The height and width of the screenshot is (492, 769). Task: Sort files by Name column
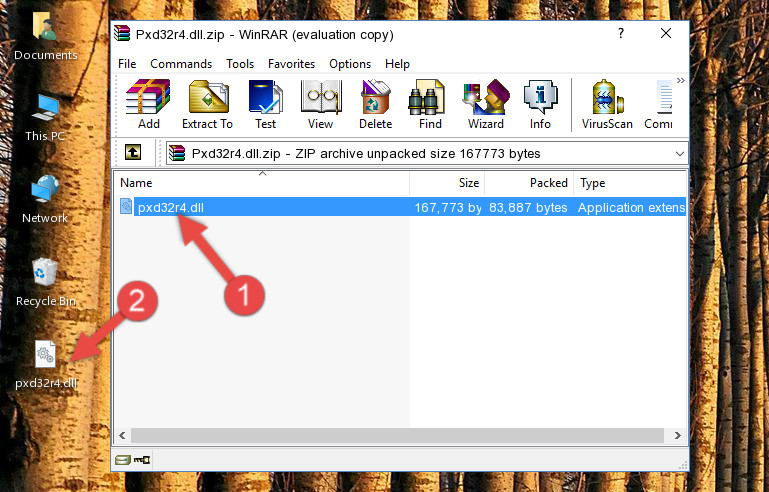[x=262, y=183]
